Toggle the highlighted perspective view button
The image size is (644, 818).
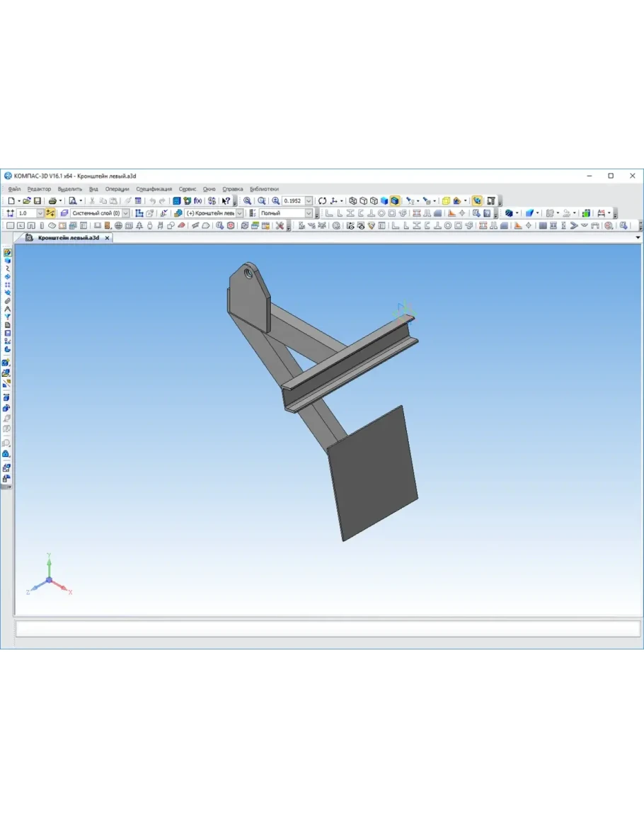point(477,201)
